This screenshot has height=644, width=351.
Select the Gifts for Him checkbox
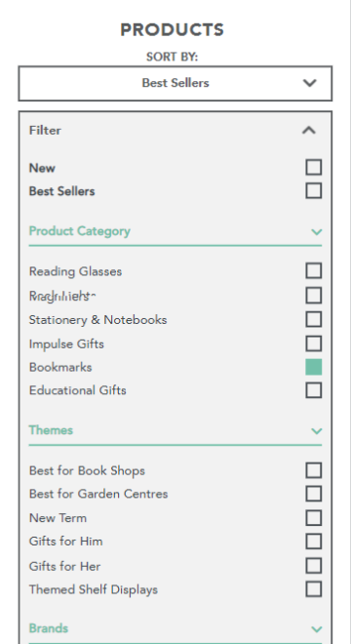point(314,542)
